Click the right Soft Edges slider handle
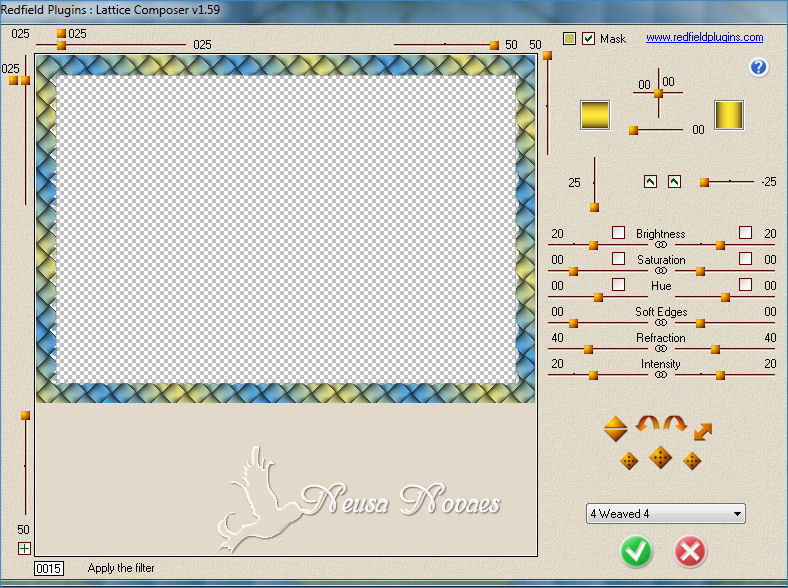 point(700,323)
